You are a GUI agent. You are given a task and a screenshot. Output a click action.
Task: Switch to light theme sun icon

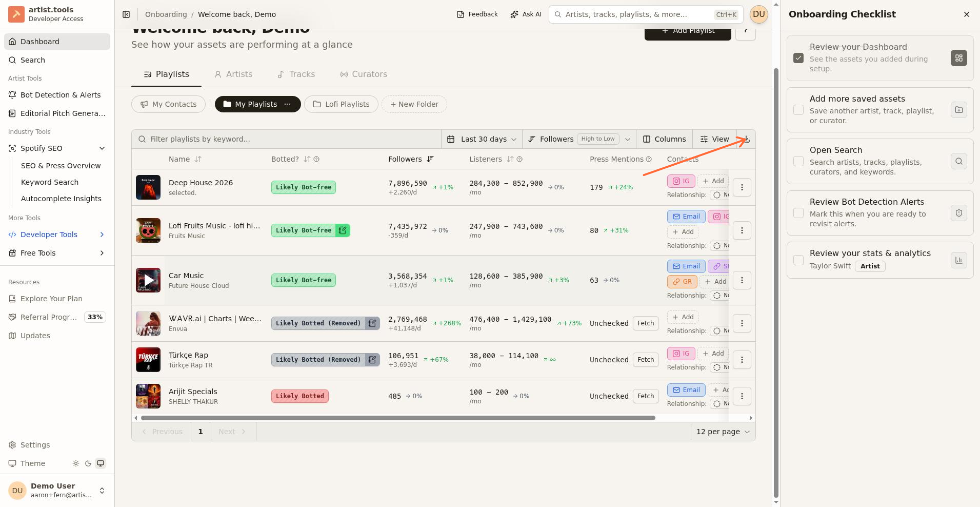pyautogui.click(x=76, y=463)
